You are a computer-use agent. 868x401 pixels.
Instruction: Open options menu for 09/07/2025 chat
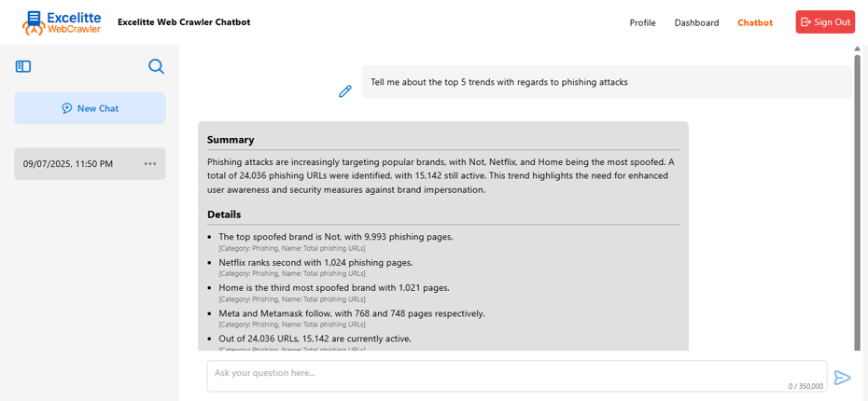[150, 164]
